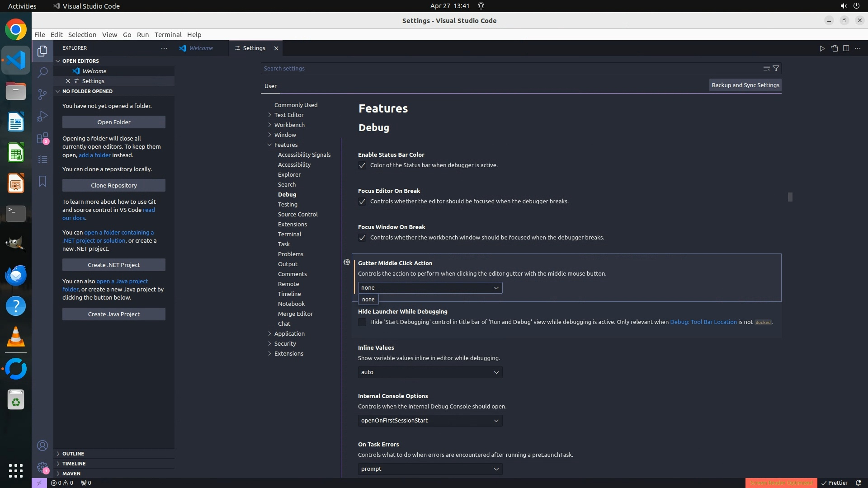Open Run and Debug view icon

(42, 116)
